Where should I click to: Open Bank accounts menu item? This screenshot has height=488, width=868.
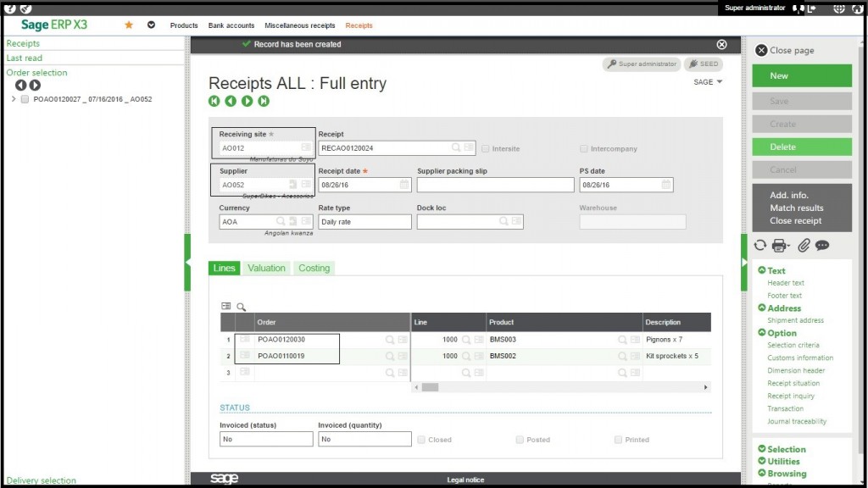(x=231, y=25)
